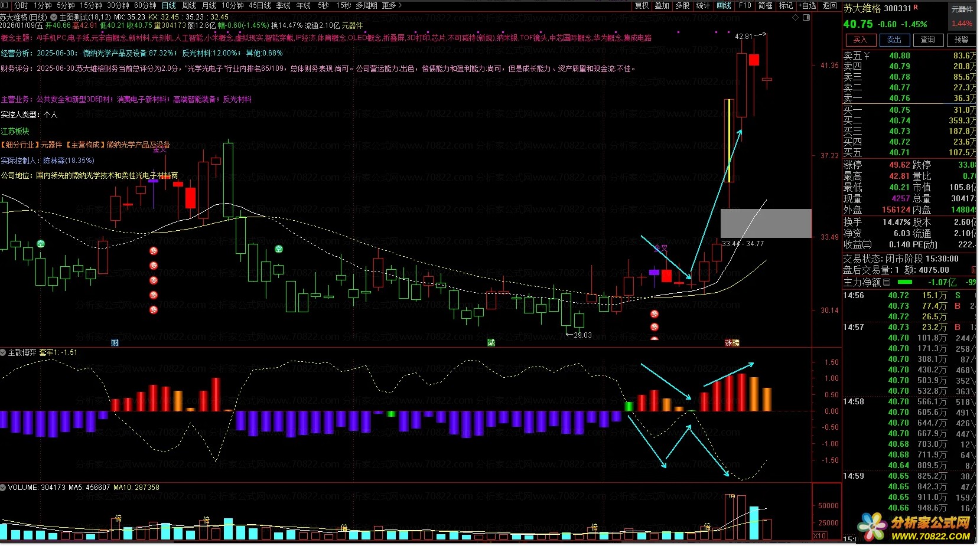Select the 日线 daily period
This screenshot has width=980, height=546.
click(x=169, y=5)
